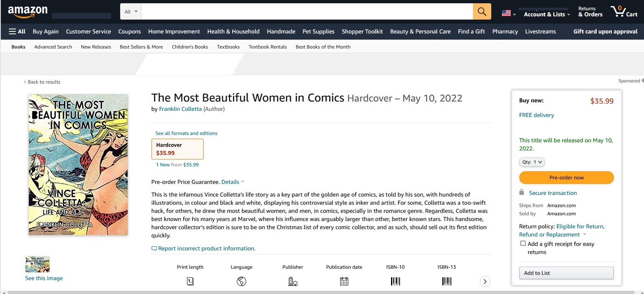Click the Add to List button

pyautogui.click(x=566, y=273)
